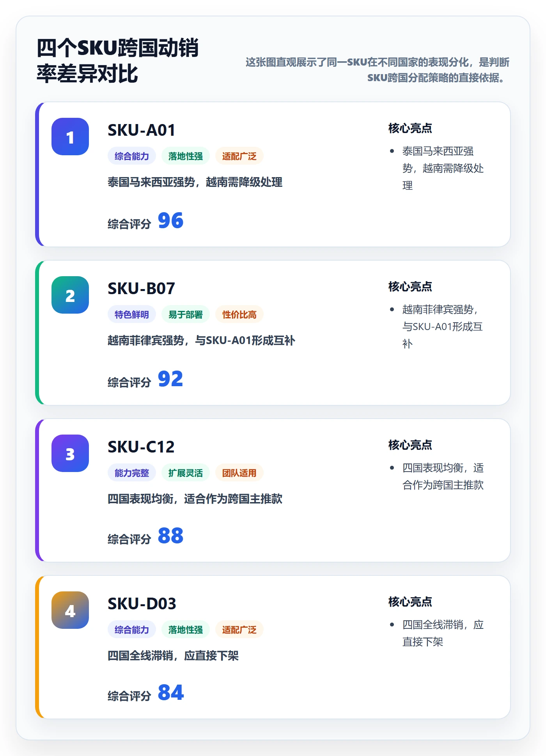Image resolution: width=546 pixels, height=756 pixels.
Task: Click the 特色鲜明 tag on SKU-B07
Action: [132, 314]
